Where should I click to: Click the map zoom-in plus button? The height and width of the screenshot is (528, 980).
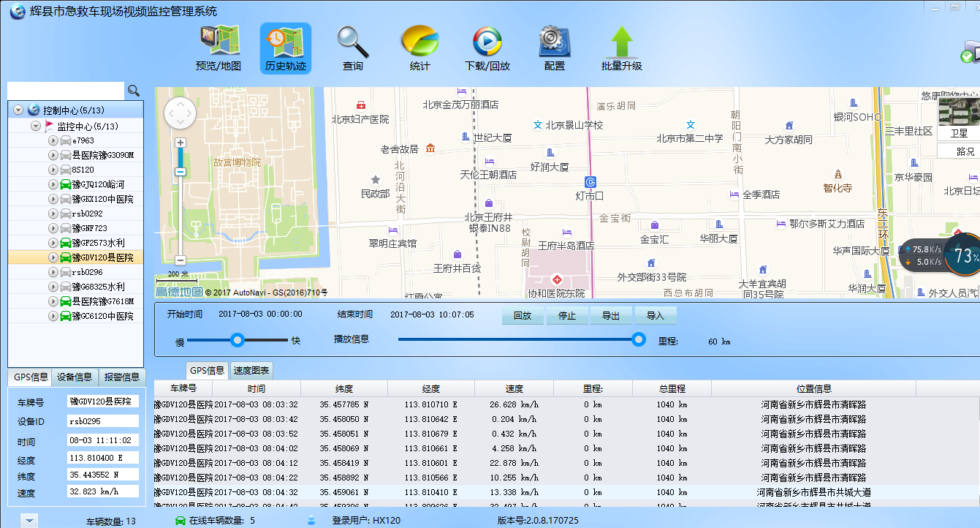181,143
